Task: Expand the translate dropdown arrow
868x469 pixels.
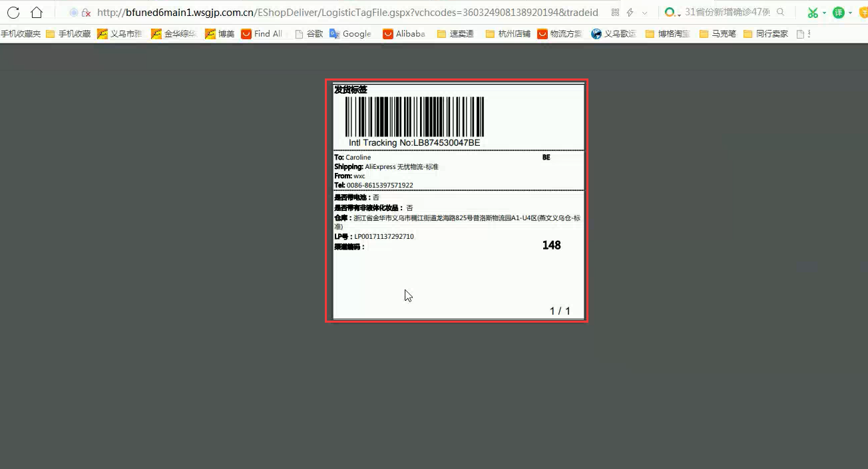Action: coord(850,13)
